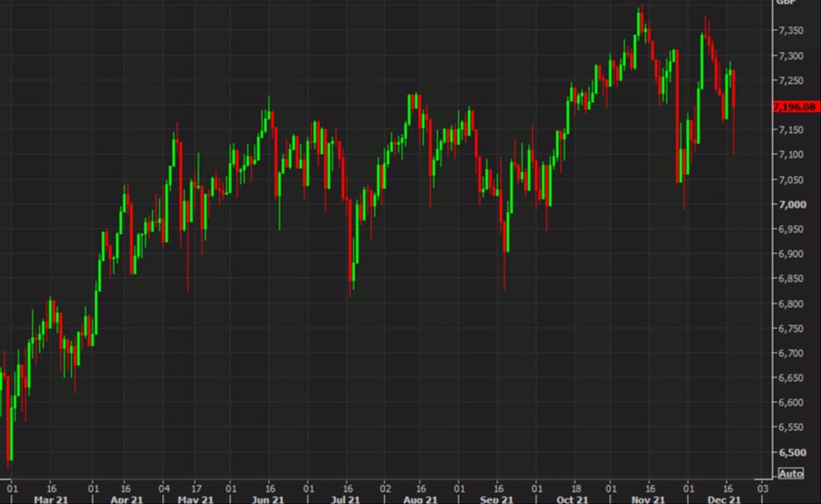Screen dimensions: 821x504
Task: Click the 6,600 price axis label
Action: click(791, 403)
